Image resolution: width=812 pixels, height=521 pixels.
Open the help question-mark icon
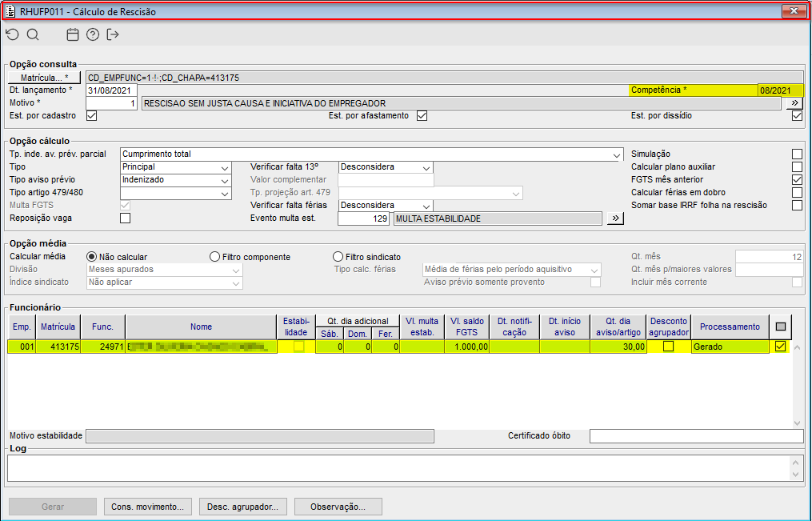93,34
